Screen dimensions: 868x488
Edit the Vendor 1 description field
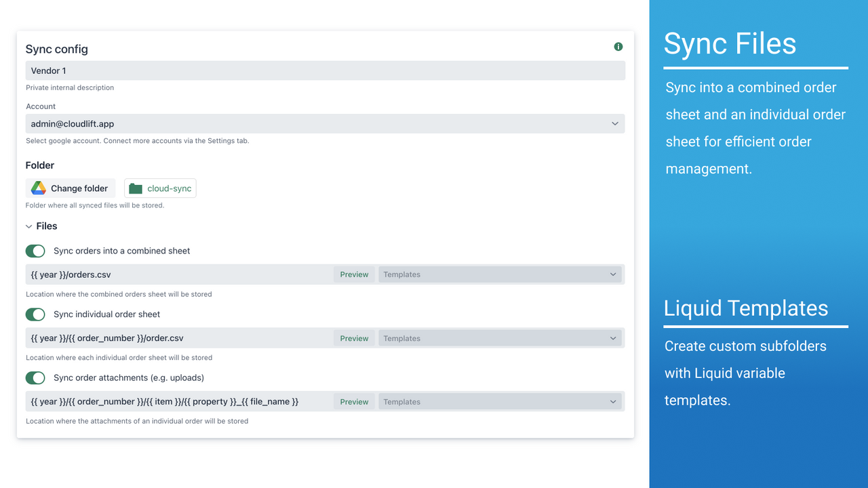pos(325,70)
